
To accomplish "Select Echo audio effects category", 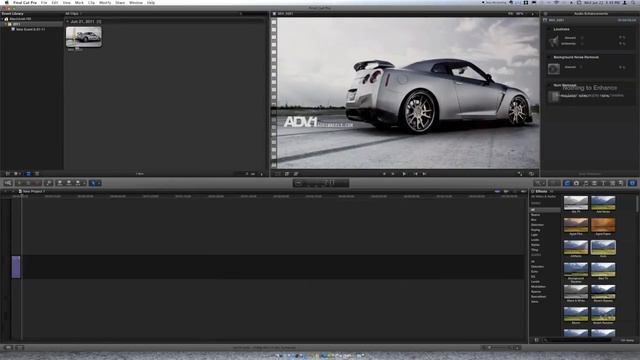I will [x=534, y=271].
